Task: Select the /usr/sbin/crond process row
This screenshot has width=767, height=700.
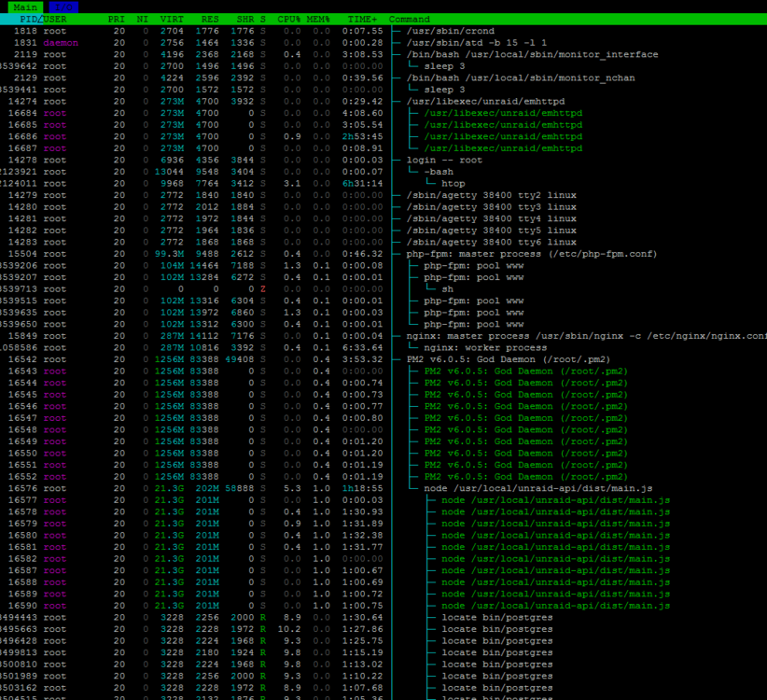Action: (x=383, y=31)
